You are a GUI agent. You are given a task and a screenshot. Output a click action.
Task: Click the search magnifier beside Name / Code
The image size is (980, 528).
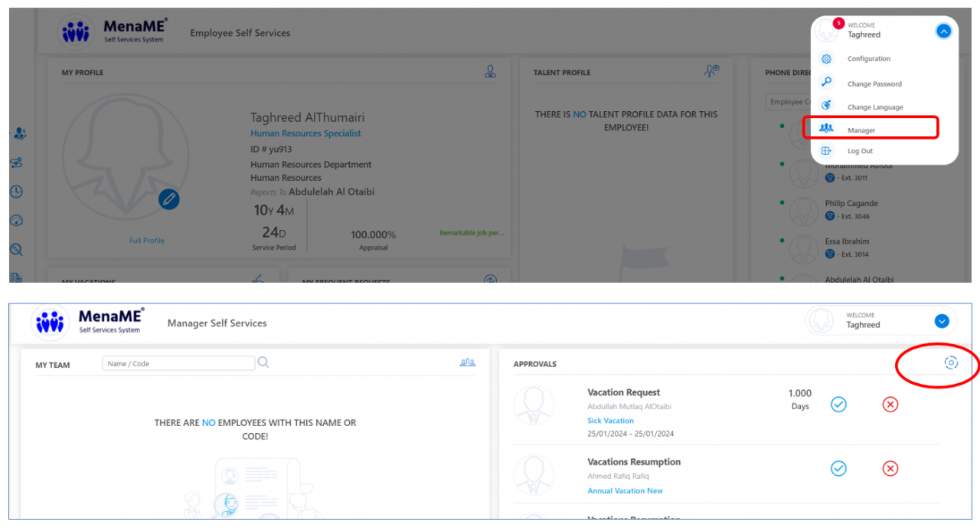(x=263, y=362)
